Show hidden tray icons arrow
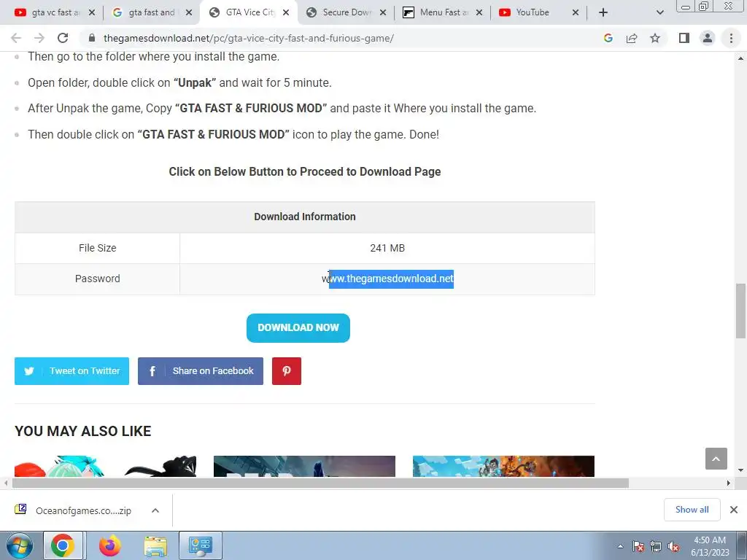The width and height of the screenshot is (747, 560). coord(620,546)
